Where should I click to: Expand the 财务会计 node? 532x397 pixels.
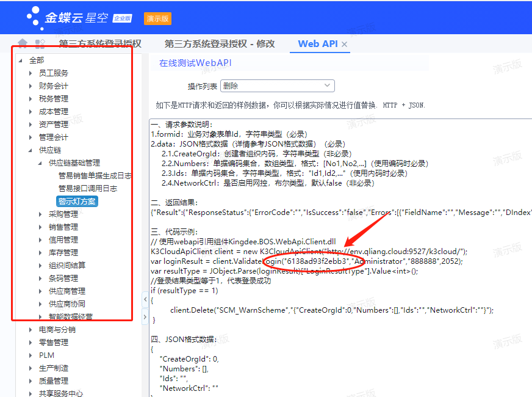click(31, 86)
